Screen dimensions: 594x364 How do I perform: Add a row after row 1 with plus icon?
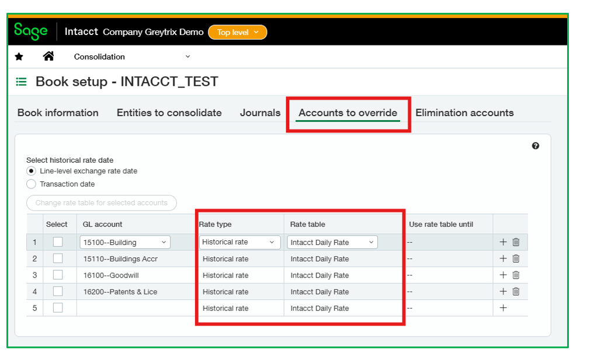[x=503, y=242]
